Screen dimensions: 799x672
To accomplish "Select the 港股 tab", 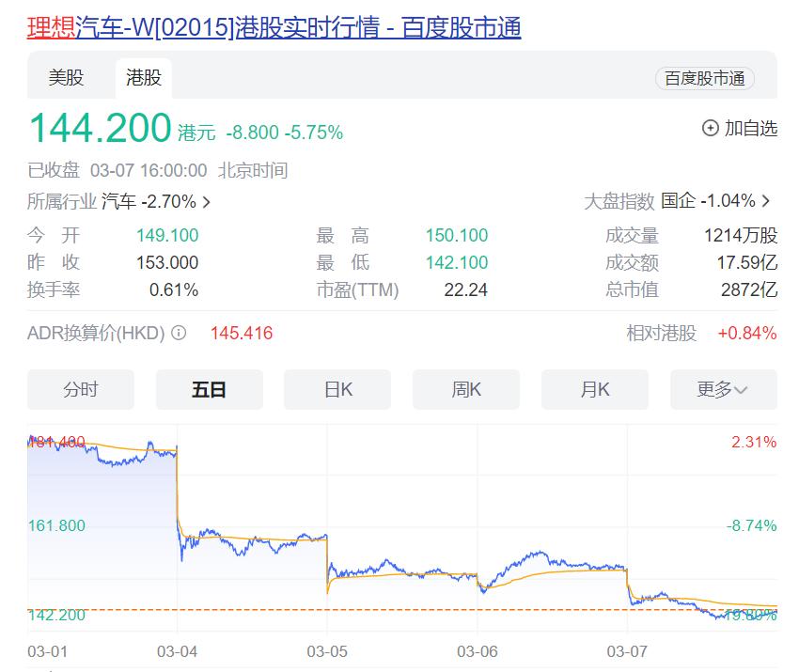I will click(x=144, y=78).
